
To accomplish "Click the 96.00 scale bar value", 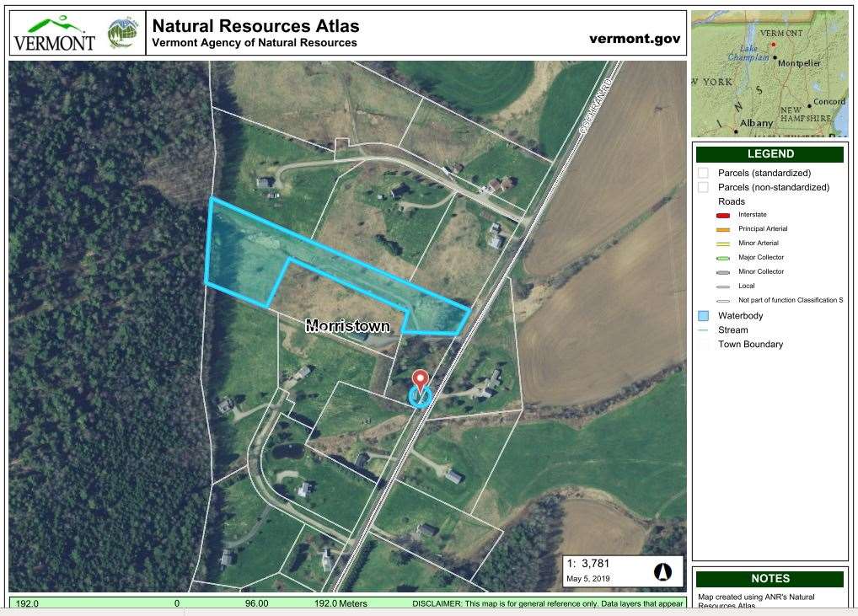I will point(256,603).
